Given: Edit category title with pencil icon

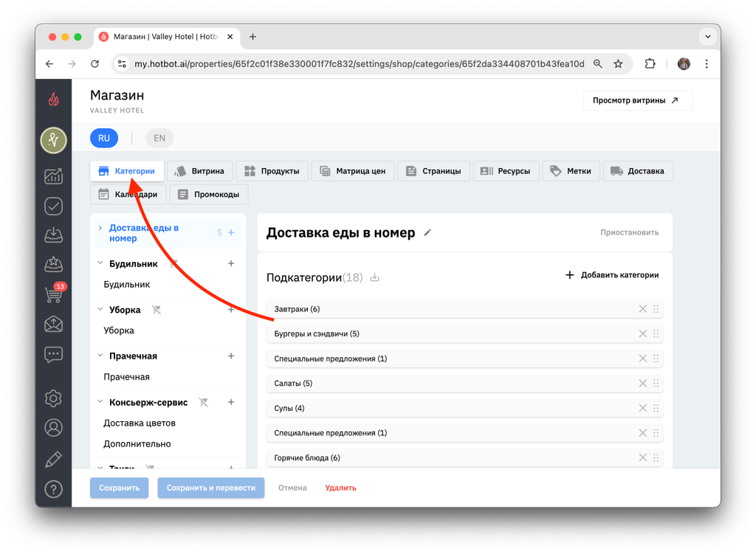Looking at the screenshot, I should [x=427, y=232].
